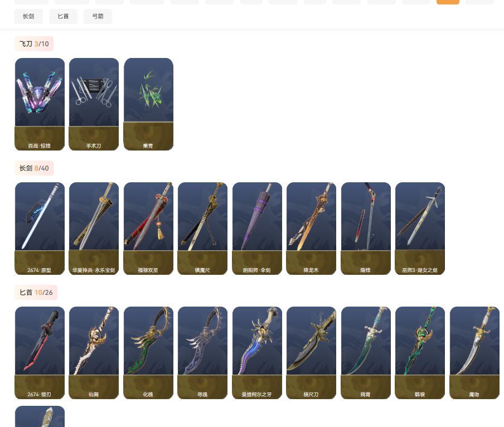This screenshot has width=504, height=427.
Task: Select the 2674·原型 glowing sword card
Action: pyautogui.click(x=40, y=229)
